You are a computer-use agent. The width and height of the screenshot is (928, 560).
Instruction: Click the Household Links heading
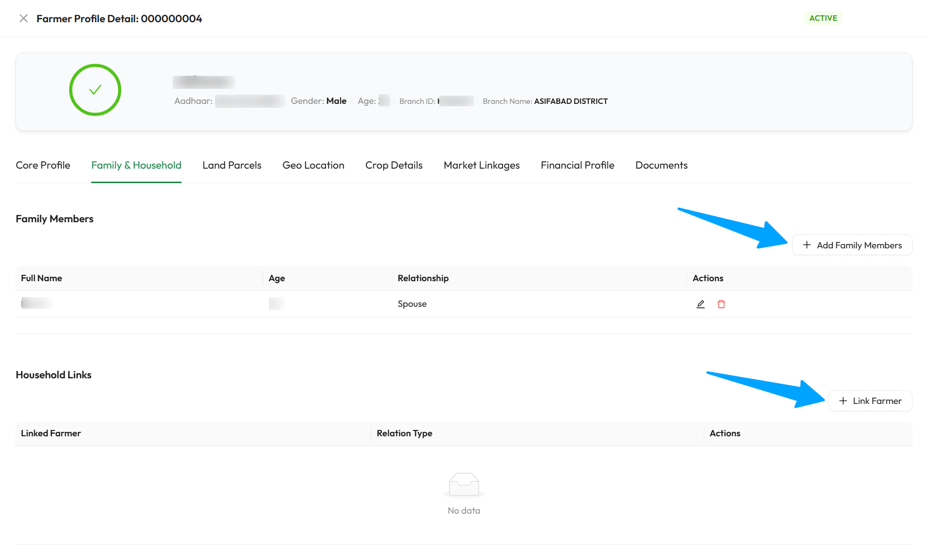pyautogui.click(x=54, y=375)
